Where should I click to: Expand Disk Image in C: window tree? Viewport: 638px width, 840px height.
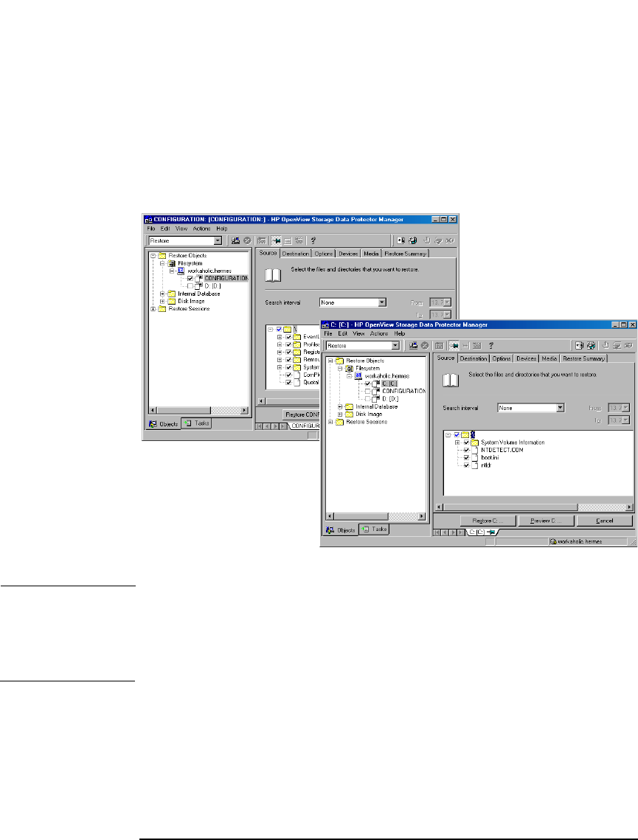click(x=339, y=414)
